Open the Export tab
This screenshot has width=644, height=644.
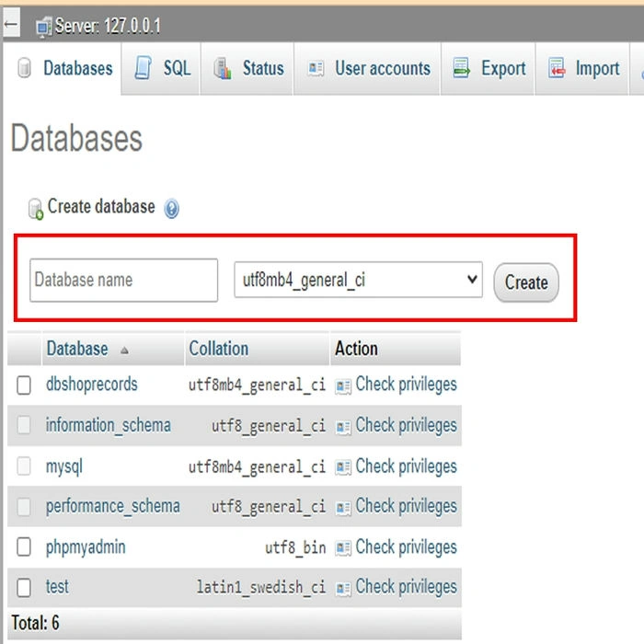point(488,69)
